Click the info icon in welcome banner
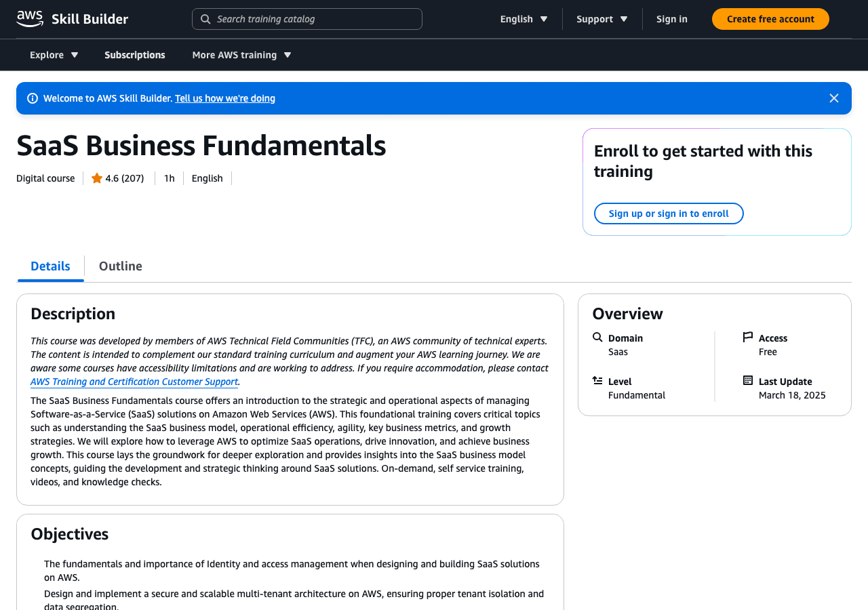 pyautogui.click(x=33, y=98)
